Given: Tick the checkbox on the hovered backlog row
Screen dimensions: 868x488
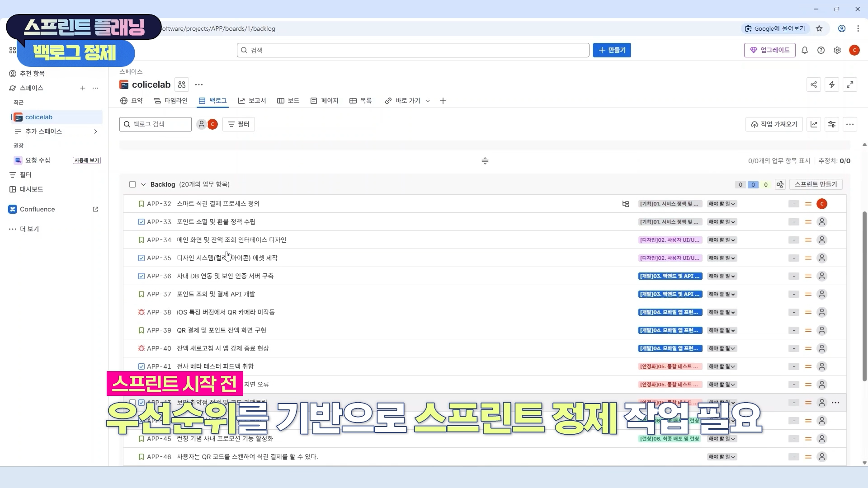Looking at the screenshot, I should (x=132, y=402).
